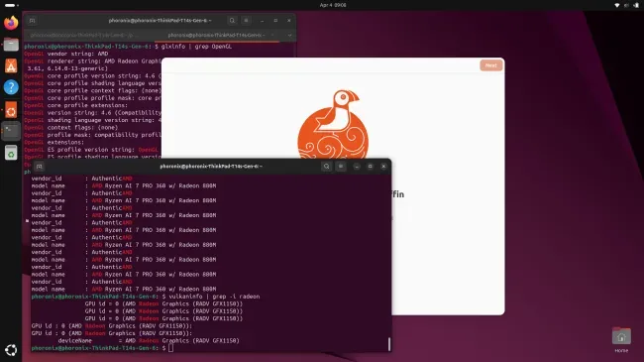
Task: Open the Trash icon in dock
Action: point(11,153)
